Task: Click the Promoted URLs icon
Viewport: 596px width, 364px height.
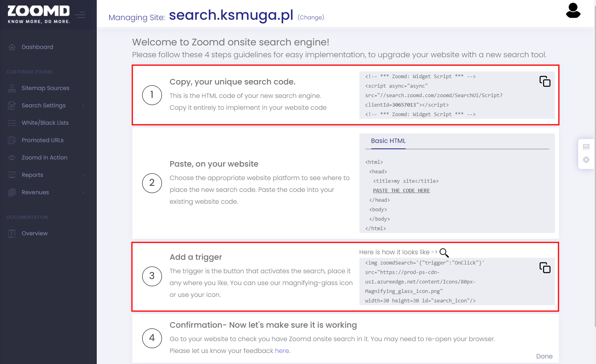Action: click(12, 140)
